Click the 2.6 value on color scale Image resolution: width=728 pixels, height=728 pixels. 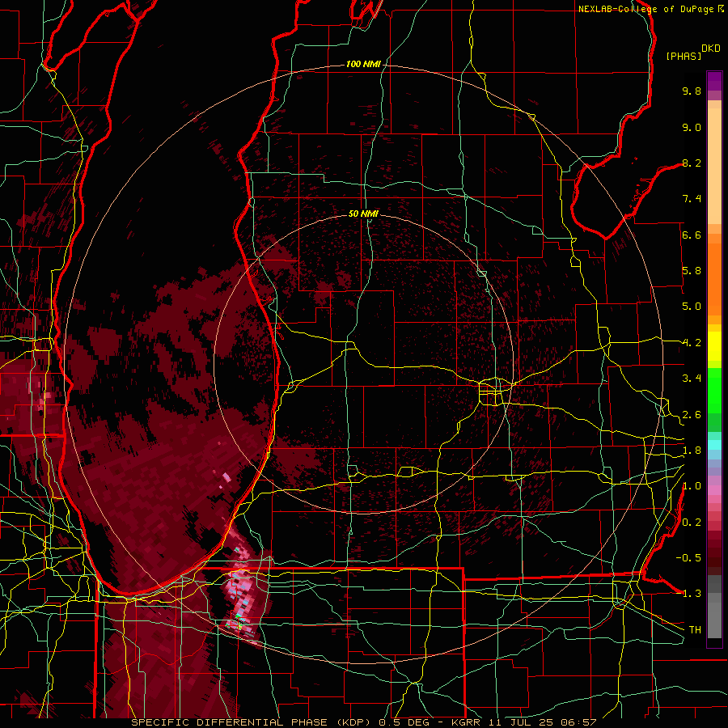pyautogui.click(x=692, y=415)
